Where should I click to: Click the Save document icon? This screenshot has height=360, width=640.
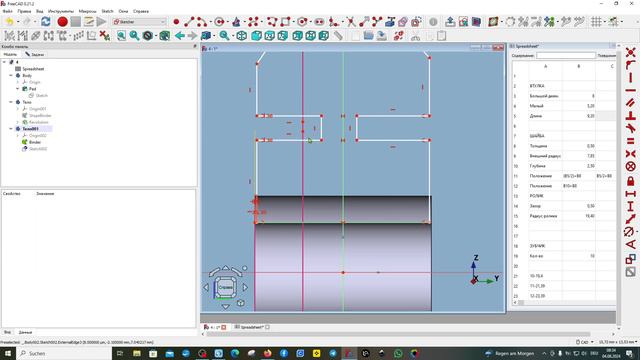(381, 36)
